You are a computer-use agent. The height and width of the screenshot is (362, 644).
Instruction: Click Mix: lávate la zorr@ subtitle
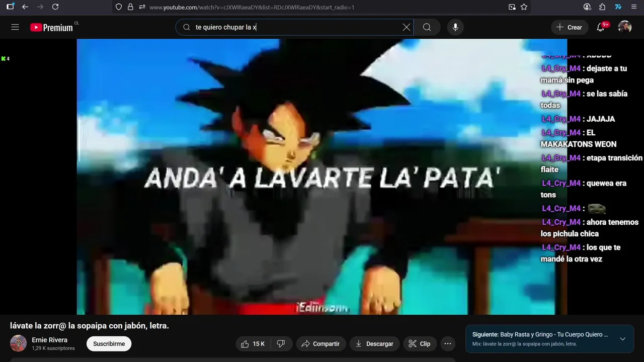(x=524, y=344)
